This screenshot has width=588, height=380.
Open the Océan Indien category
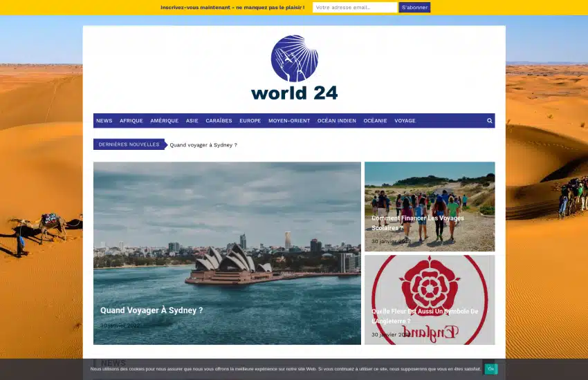point(336,121)
